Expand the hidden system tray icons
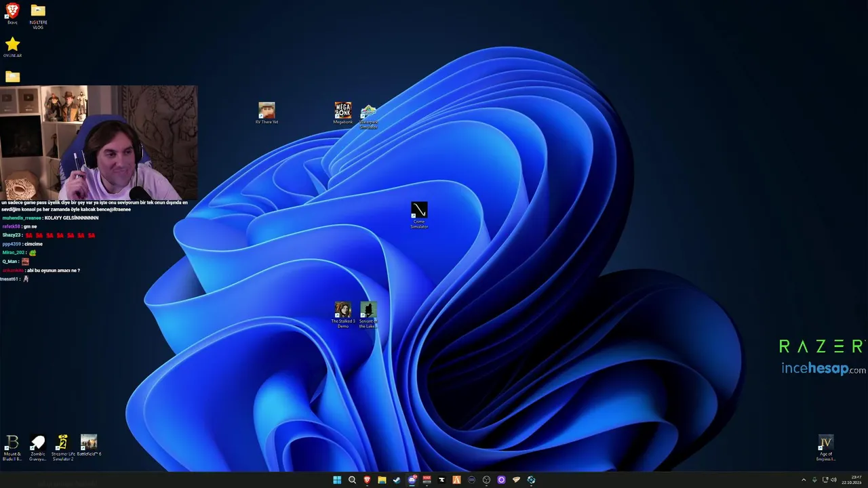 pos(804,480)
